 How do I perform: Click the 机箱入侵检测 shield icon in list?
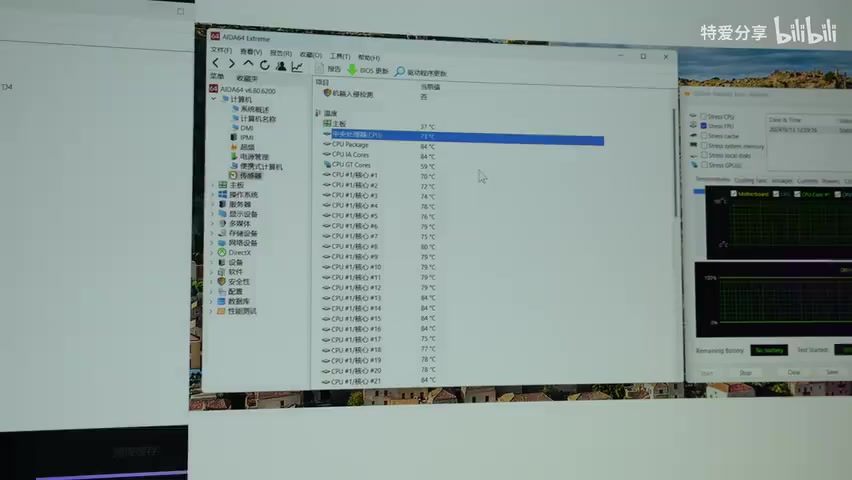[327, 93]
